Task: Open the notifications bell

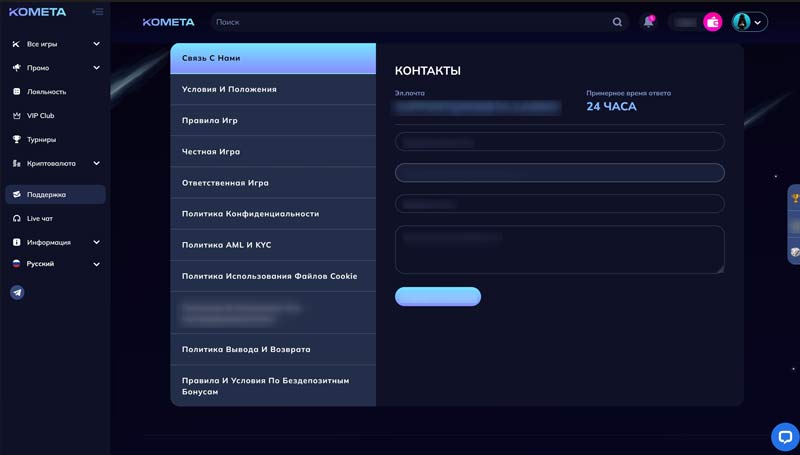Action: click(x=648, y=22)
